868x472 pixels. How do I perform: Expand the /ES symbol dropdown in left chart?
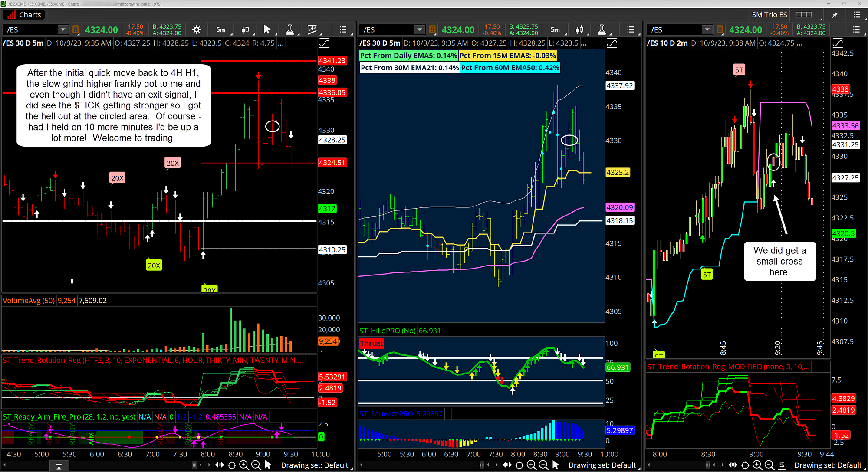63,29
